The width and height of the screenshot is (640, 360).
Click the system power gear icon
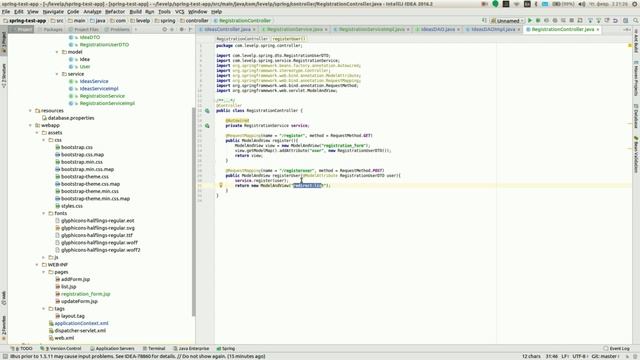[636, 4]
